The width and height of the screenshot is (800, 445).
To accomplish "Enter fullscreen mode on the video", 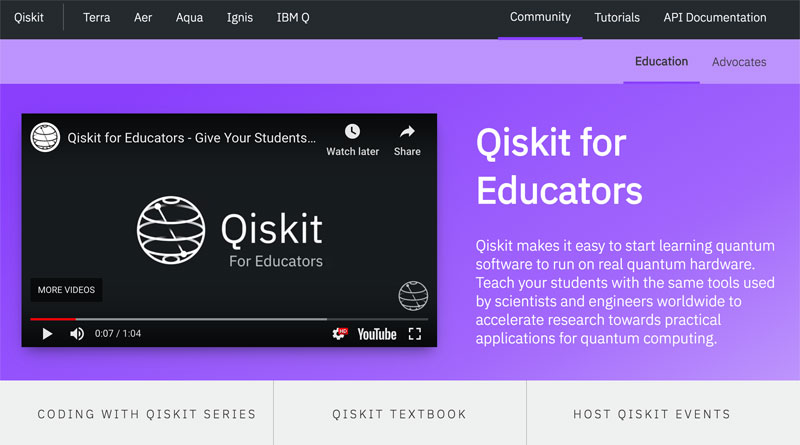I will tap(415, 334).
